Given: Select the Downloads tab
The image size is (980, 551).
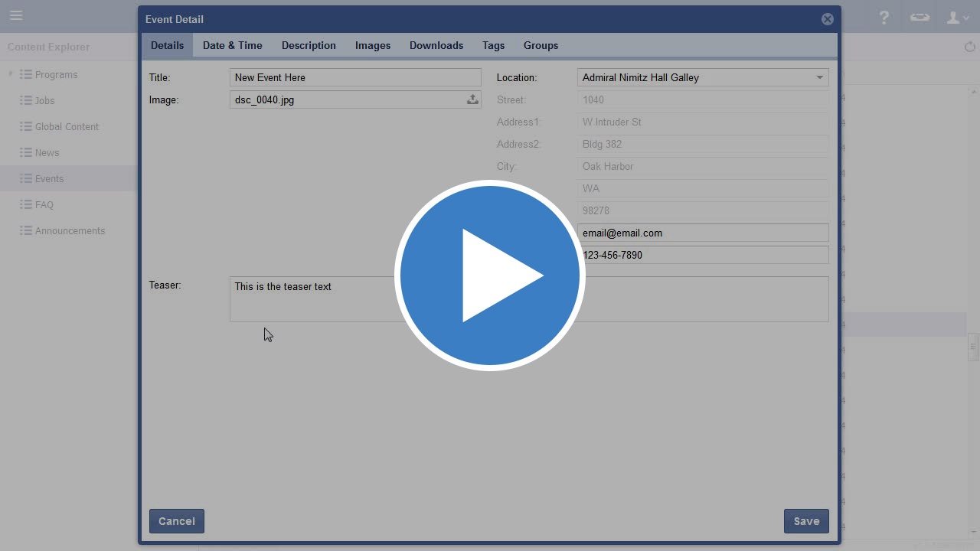Looking at the screenshot, I should pyautogui.click(x=436, y=45).
